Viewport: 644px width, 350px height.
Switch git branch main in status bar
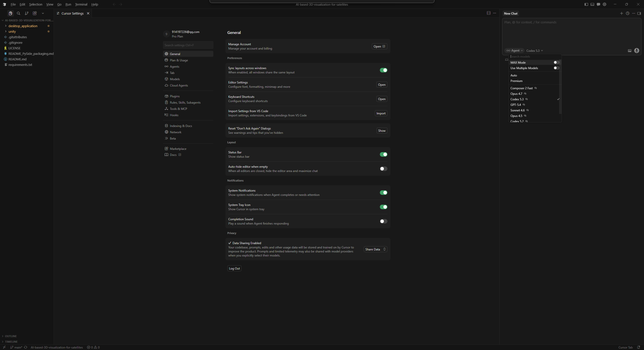coord(16,347)
